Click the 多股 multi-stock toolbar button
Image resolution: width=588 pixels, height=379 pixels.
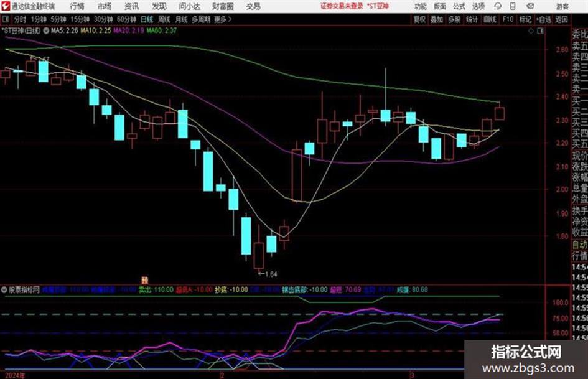click(454, 19)
